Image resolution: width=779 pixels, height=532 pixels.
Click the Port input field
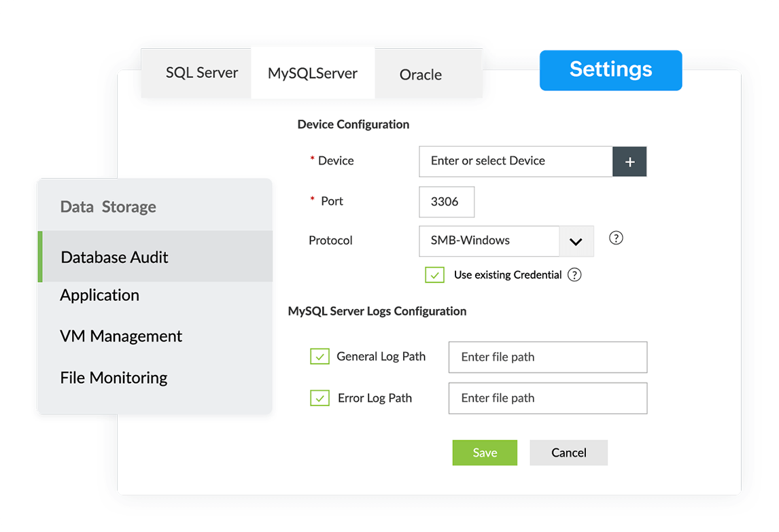(446, 202)
